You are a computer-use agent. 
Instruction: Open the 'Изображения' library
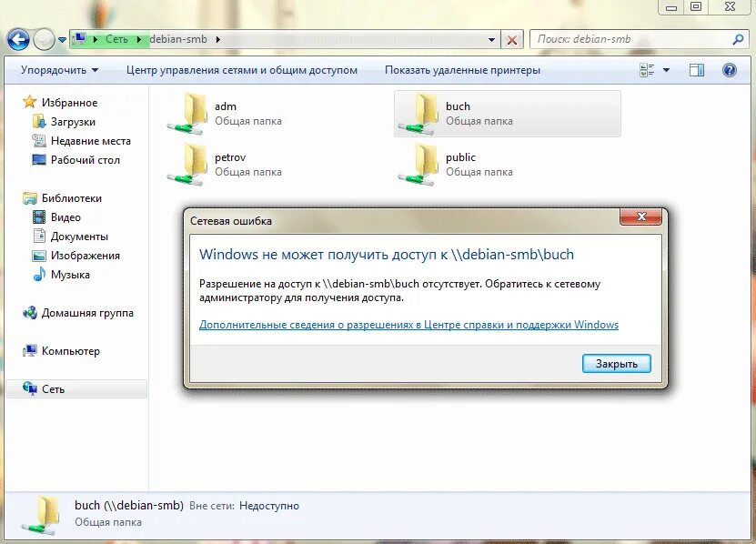(86, 255)
